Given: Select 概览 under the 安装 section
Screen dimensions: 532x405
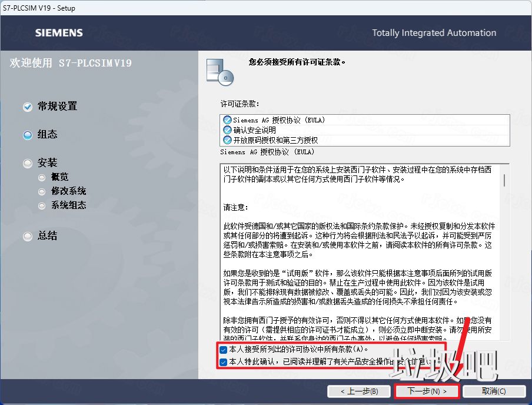Looking at the screenshot, I should 41,177.
